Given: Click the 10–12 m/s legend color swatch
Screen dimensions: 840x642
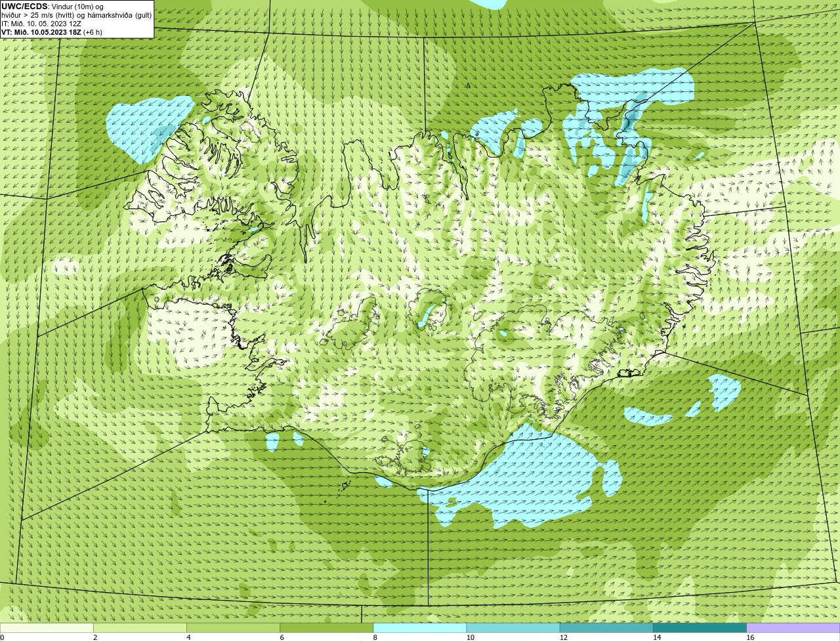Looking at the screenshot, I should tap(513, 628).
